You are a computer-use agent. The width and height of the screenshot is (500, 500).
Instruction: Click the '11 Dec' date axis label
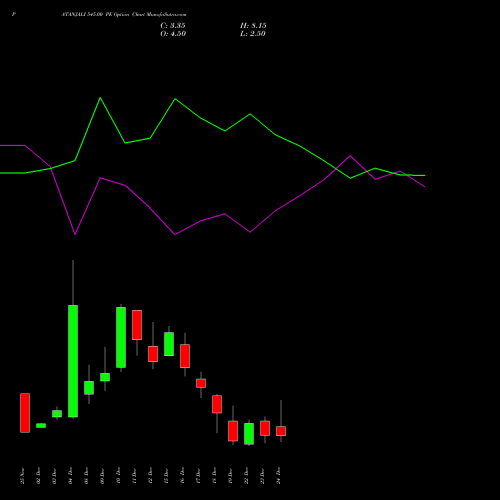(x=134, y=476)
